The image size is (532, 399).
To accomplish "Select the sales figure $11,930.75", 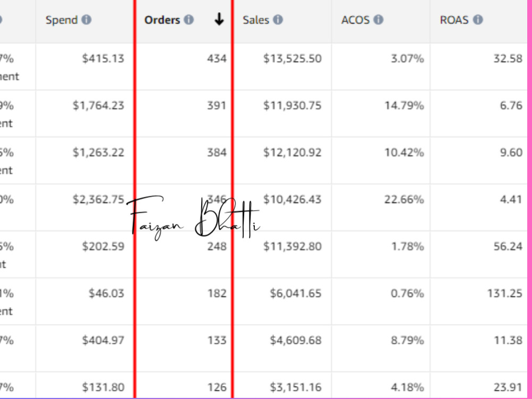I will pyautogui.click(x=293, y=105).
